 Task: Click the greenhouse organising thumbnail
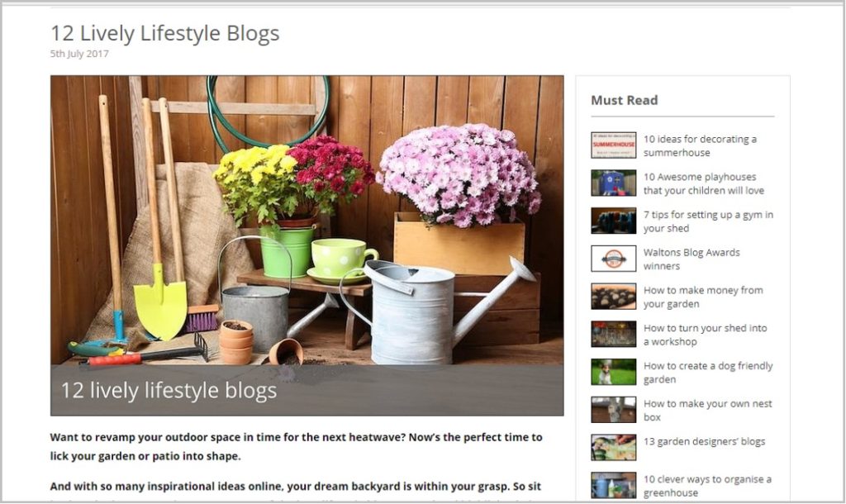pos(614,485)
